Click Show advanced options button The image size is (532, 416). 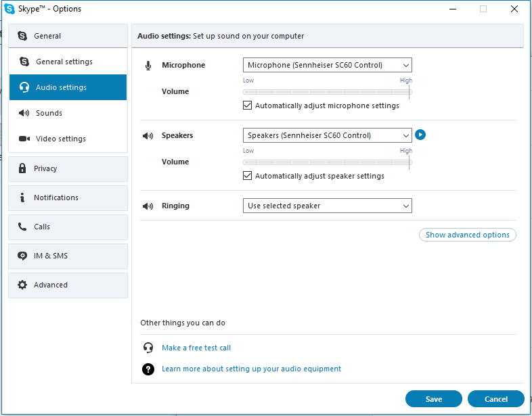pos(468,235)
